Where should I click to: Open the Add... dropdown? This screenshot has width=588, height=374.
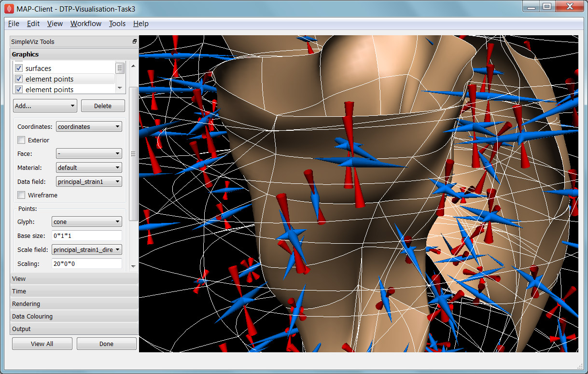click(45, 106)
